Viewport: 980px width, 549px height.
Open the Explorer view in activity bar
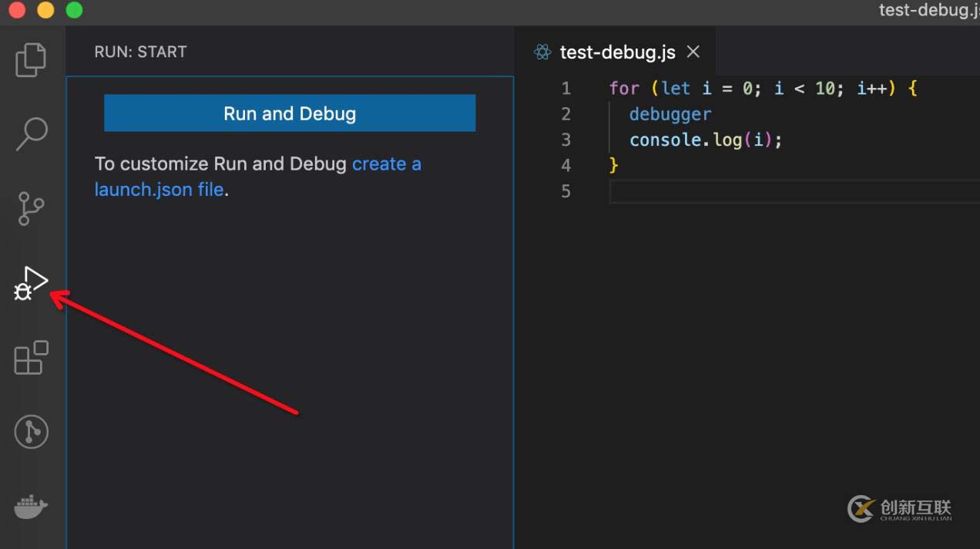pos(31,60)
